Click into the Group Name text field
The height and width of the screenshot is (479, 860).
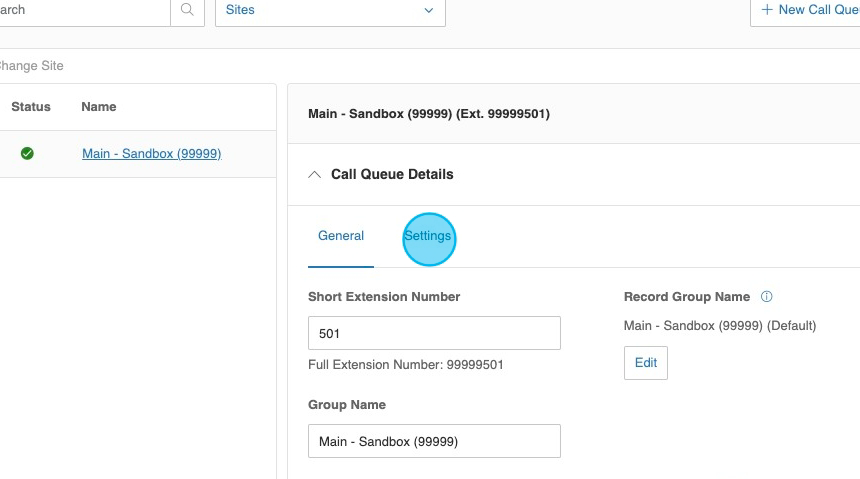click(x=434, y=441)
